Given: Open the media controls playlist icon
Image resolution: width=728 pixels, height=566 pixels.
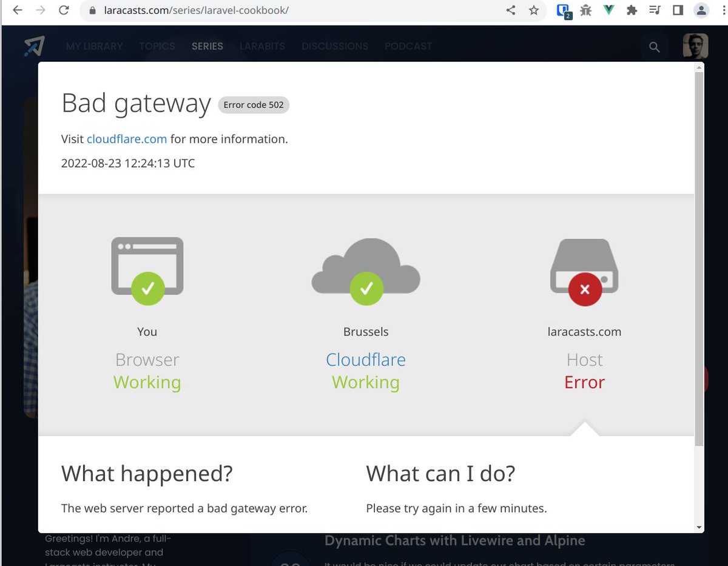Looking at the screenshot, I should (x=655, y=10).
